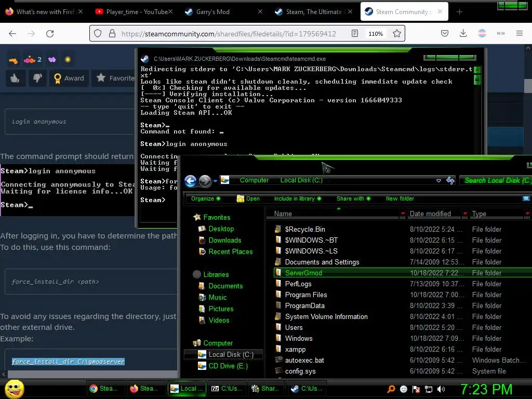This screenshot has width=532, height=399.
Task: Click the thumbs down rating button
Action: pos(37,78)
